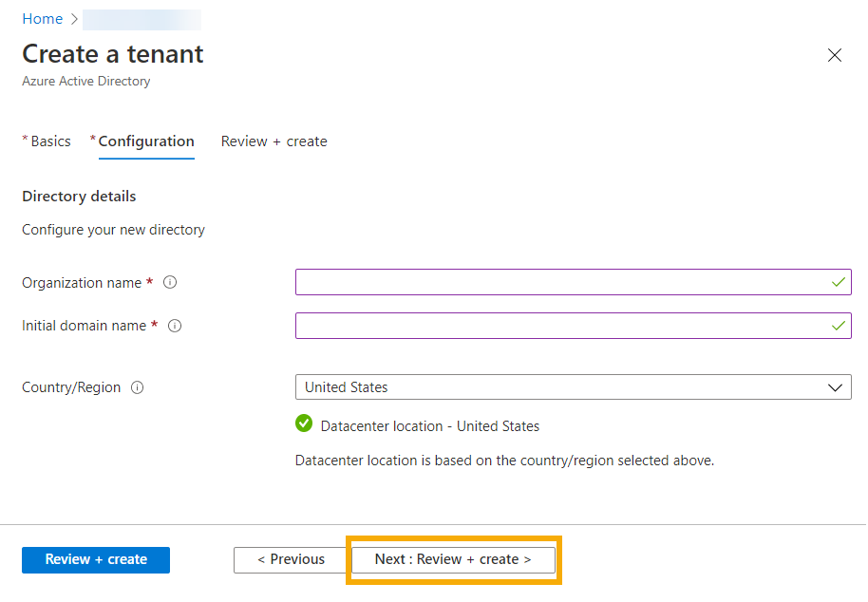The height and width of the screenshot is (602, 868).
Task: Open the Configuration tab
Action: [x=145, y=141]
